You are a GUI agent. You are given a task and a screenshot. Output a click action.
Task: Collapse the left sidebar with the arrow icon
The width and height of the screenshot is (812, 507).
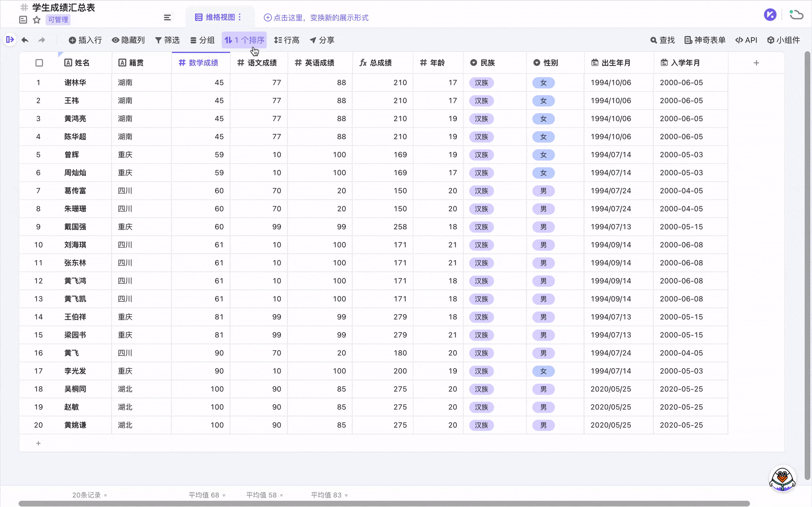[x=10, y=40]
